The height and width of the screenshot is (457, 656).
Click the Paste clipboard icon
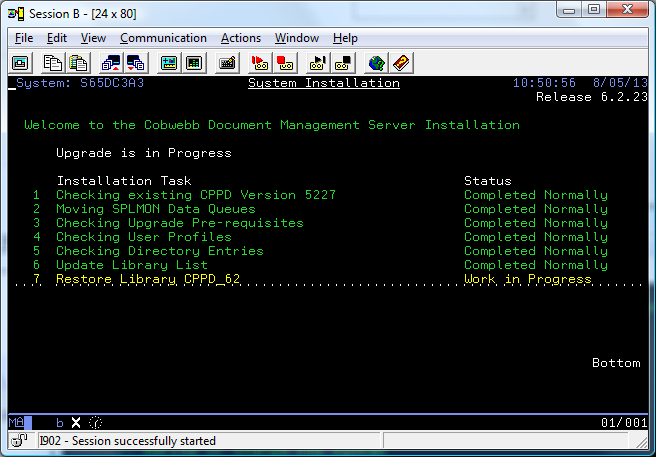78,63
